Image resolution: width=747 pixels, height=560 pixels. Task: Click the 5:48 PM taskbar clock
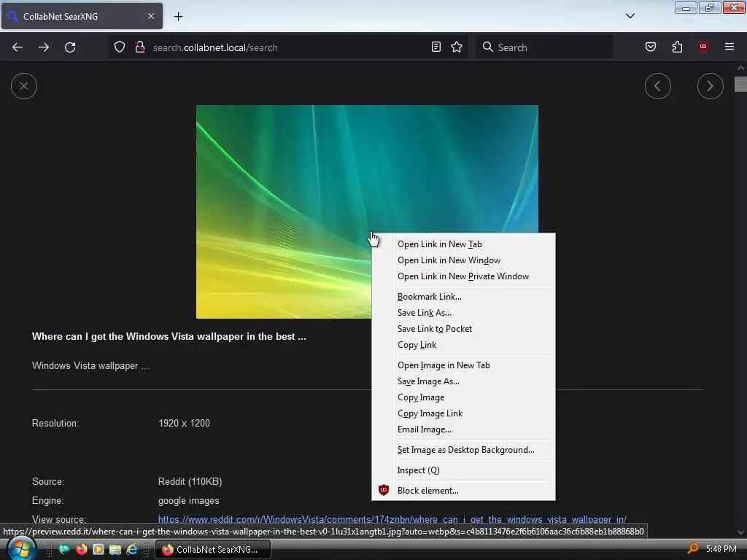pos(721,549)
